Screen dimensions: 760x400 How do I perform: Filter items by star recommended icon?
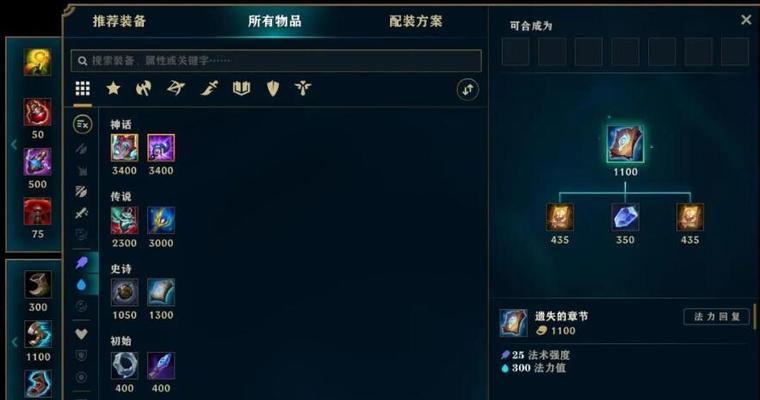pyautogui.click(x=113, y=88)
